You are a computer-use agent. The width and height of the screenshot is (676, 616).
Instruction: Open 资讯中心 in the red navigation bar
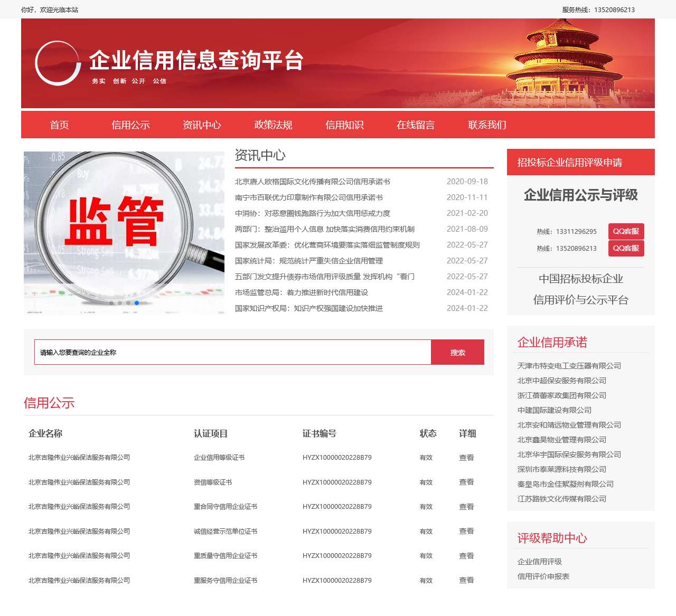(202, 125)
